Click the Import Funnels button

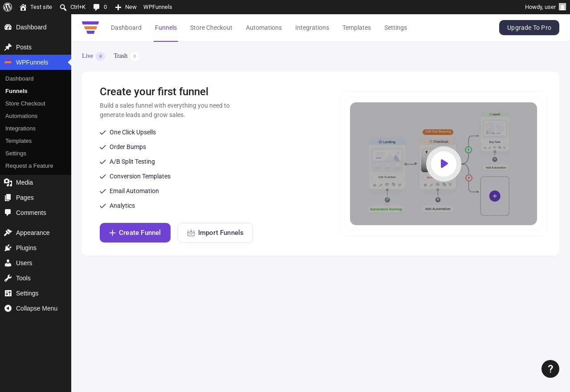215,233
